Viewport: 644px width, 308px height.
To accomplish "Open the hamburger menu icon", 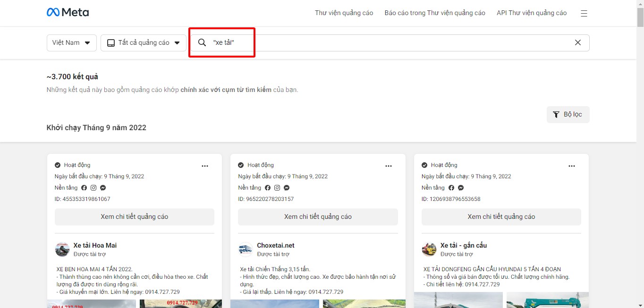I will pyautogui.click(x=584, y=13).
